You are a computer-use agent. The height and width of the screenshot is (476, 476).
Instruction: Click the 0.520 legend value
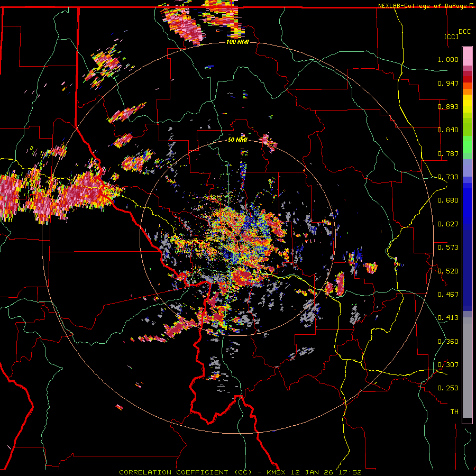(x=448, y=271)
